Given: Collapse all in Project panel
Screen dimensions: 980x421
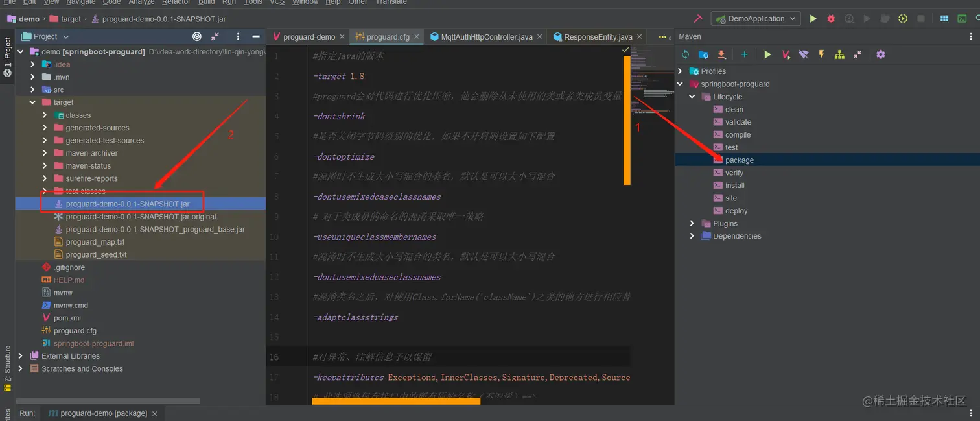Looking at the screenshot, I should [215, 36].
